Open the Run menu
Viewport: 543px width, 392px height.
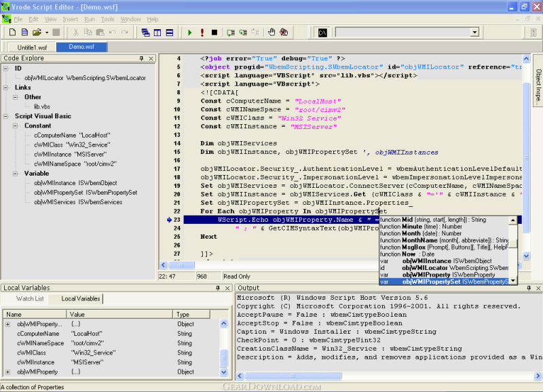tap(90, 19)
